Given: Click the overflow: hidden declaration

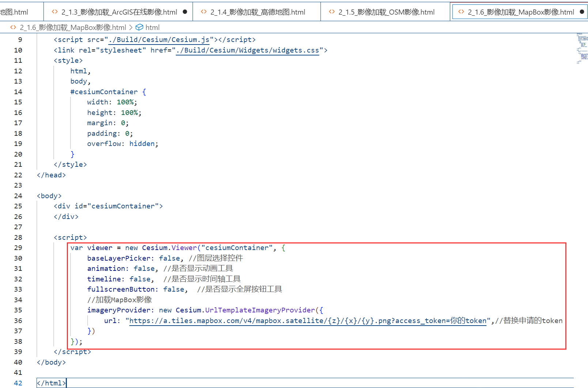Looking at the screenshot, I should point(123,144).
